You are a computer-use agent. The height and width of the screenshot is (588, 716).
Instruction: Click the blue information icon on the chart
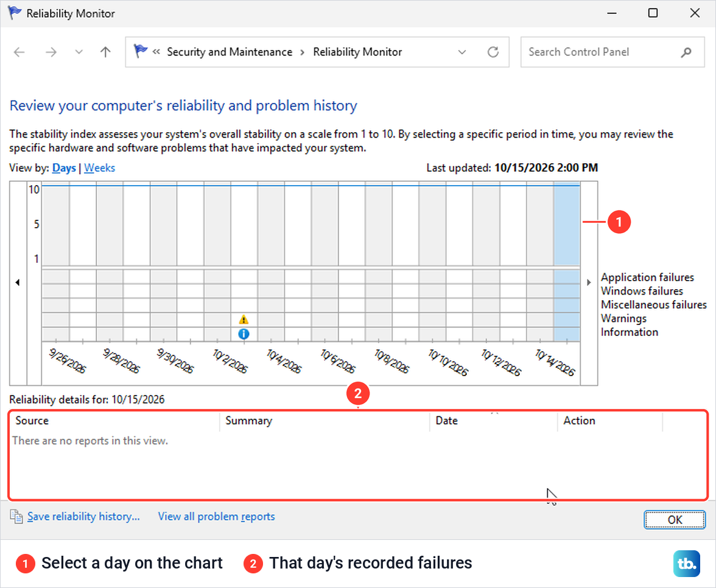pyautogui.click(x=244, y=334)
